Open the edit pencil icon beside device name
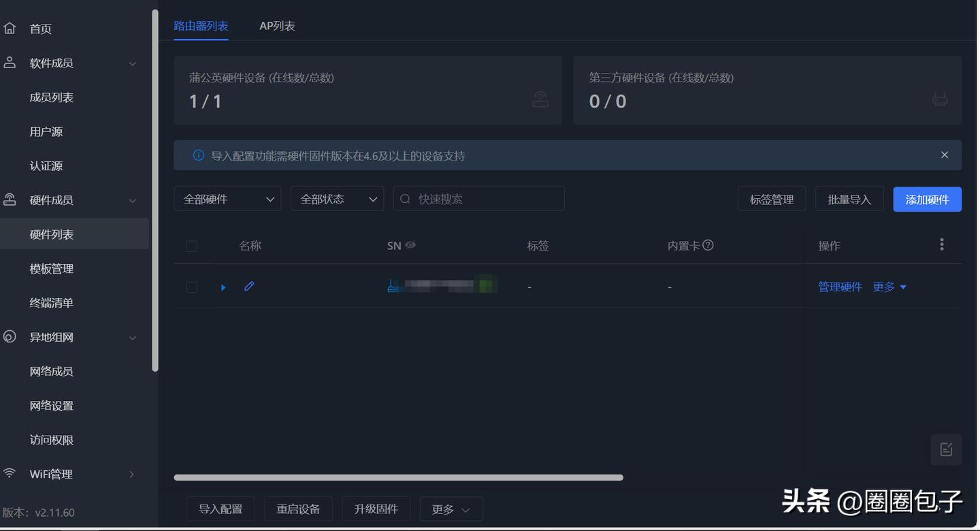The width and height of the screenshot is (980, 531). pyautogui.click(x=248, y=286)
